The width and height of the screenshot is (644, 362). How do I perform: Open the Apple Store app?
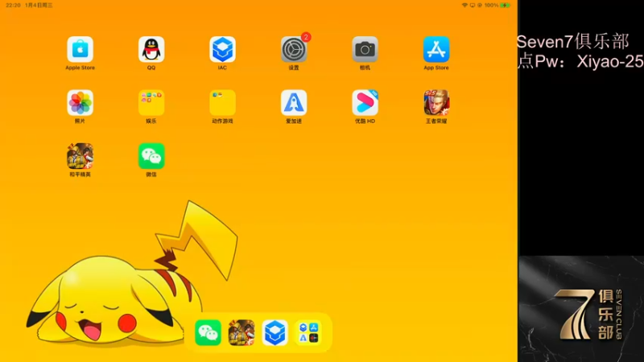(x=80, y=49)
